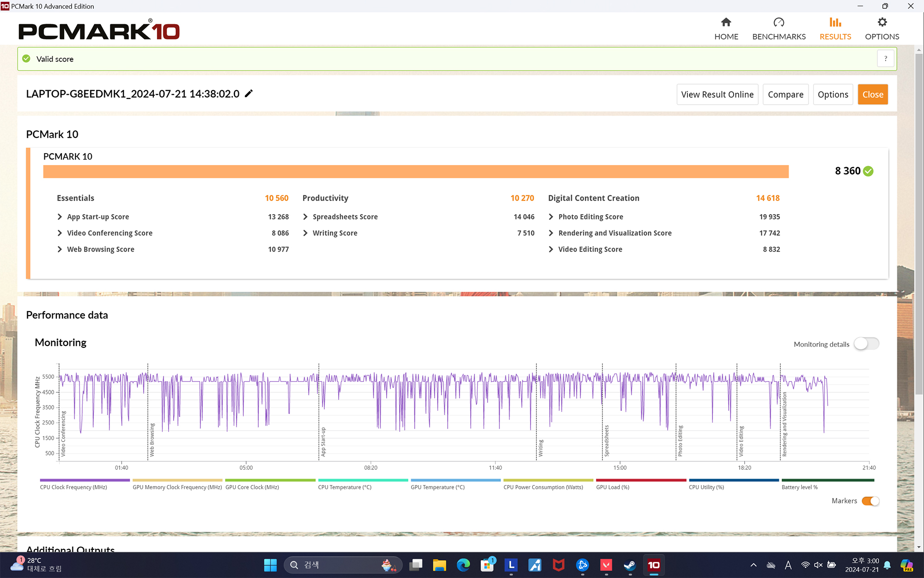The width and height of the screenshot is (924, 578).
Task: Open Microsoft Edge from the taskbar
Action: pyautogui.click(x=463, y=565)
